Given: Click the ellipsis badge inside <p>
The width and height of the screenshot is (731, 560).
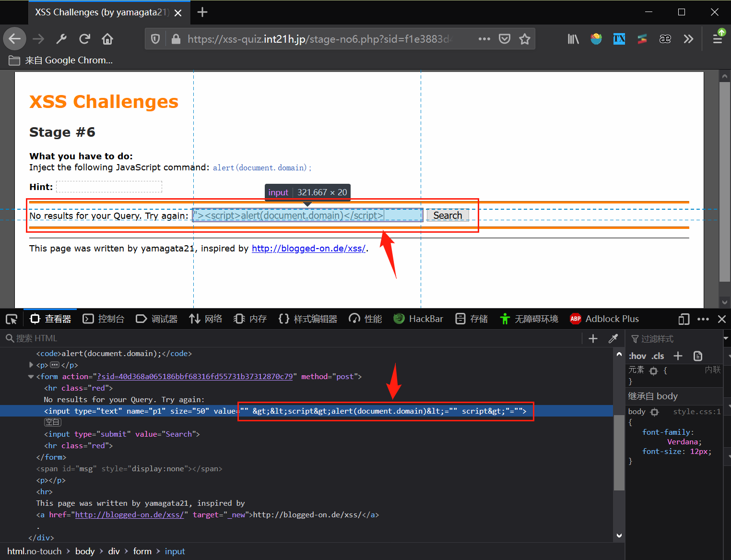Looking at the screenshot, I should pyautogui.click(x=55, y=365).
